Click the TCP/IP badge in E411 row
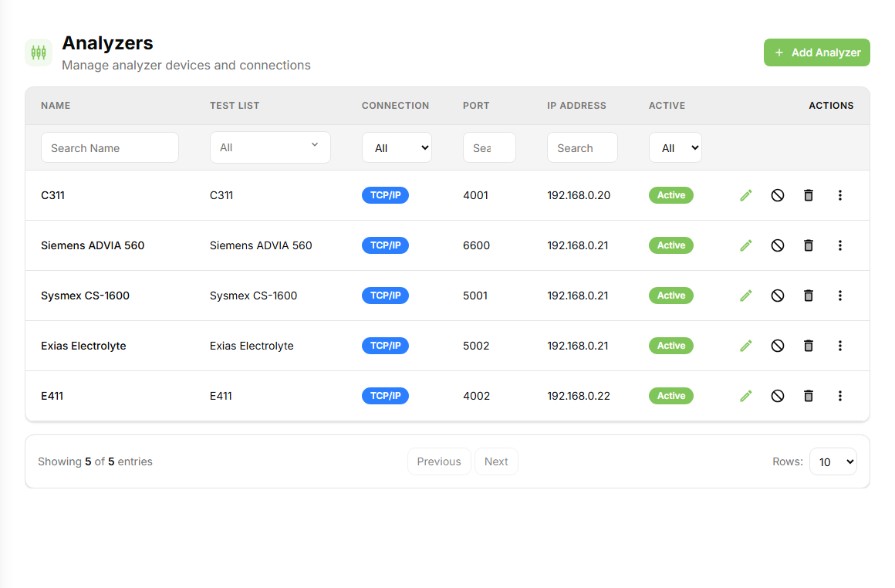 385,396
